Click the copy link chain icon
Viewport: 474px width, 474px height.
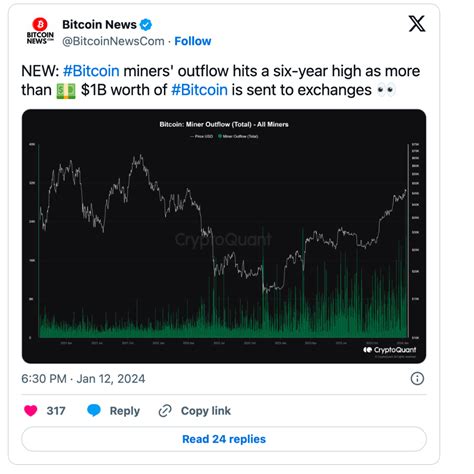(165, 411)
